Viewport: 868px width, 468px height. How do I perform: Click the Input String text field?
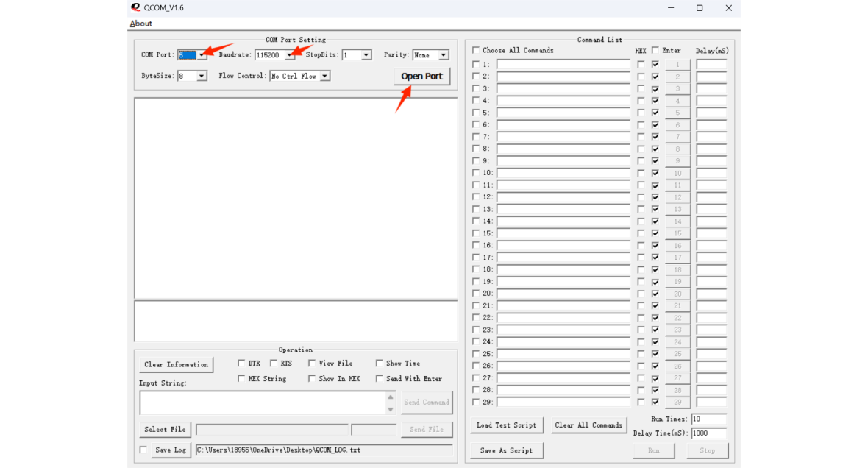(x=263, y=403)
